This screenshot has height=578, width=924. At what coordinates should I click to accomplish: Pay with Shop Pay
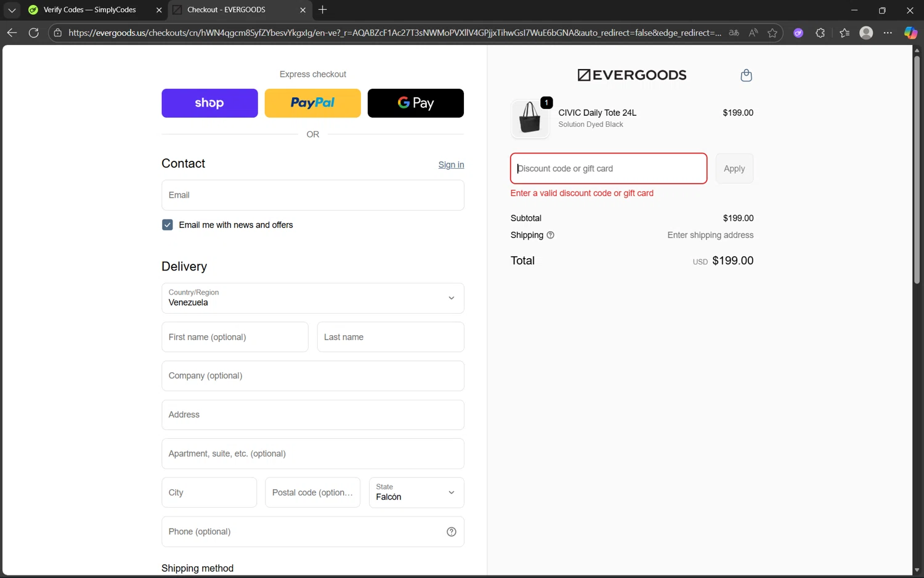tap(209, 103)
